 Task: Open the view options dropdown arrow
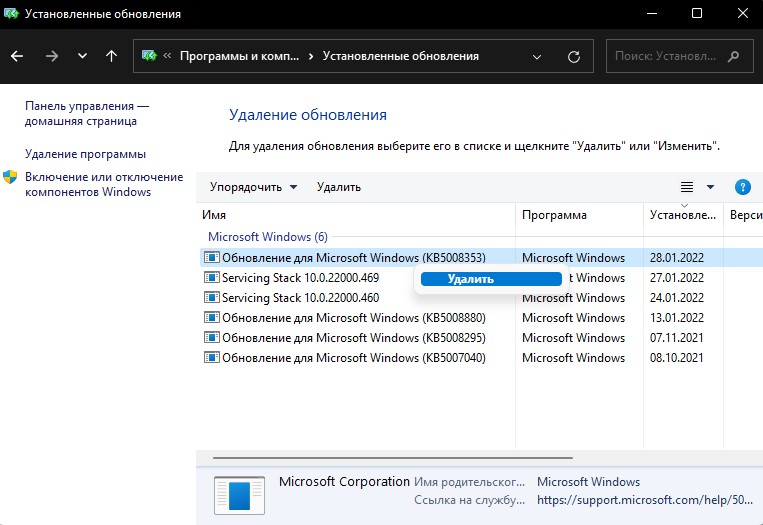[x=710, y=187]
